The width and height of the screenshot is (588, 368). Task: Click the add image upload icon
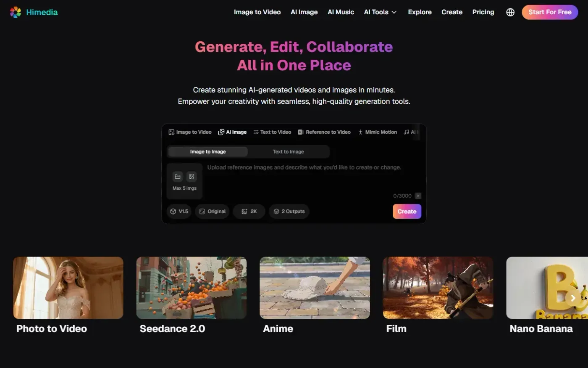[192, 177]
